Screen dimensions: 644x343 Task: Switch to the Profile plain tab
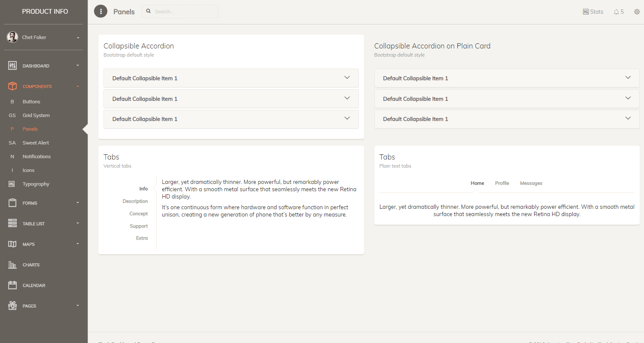502,183
